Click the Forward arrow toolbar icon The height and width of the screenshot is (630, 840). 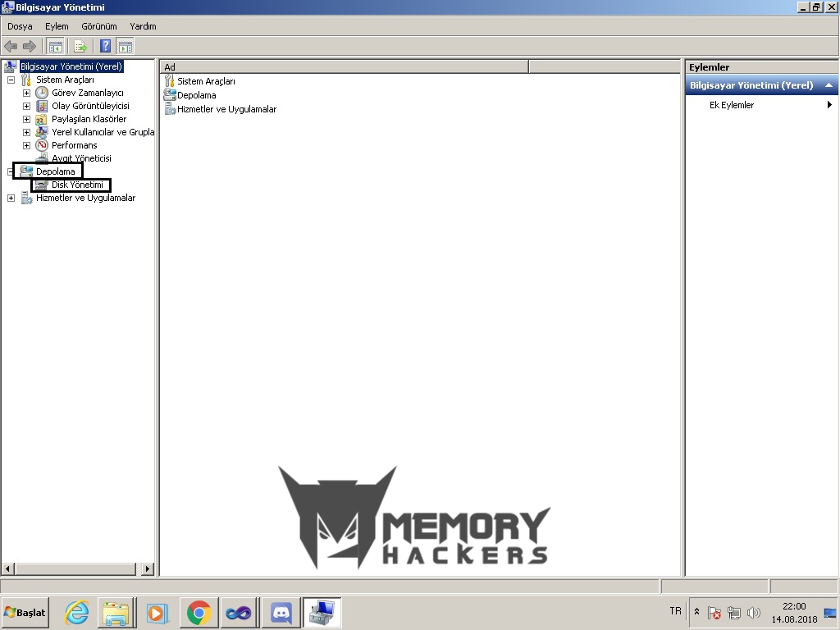point(30,47)
